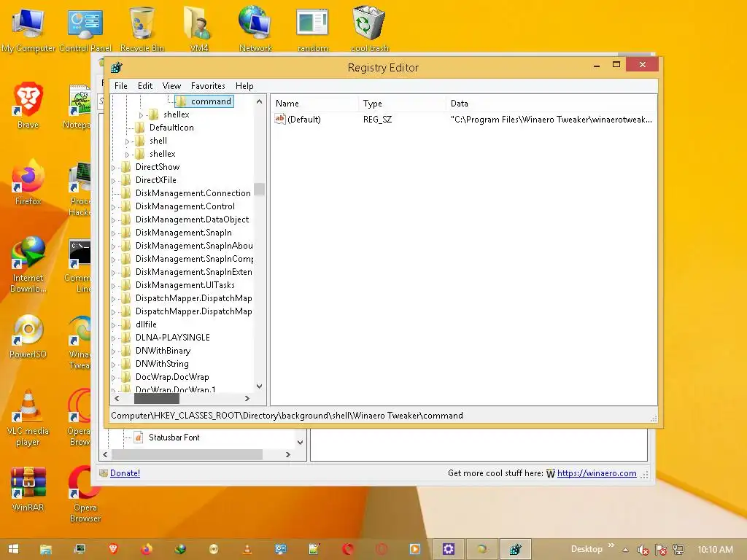Select the DiskManagement.DataObject key
Screen dimensions: 747x560
pyautogui.click(x=192, y=219)
